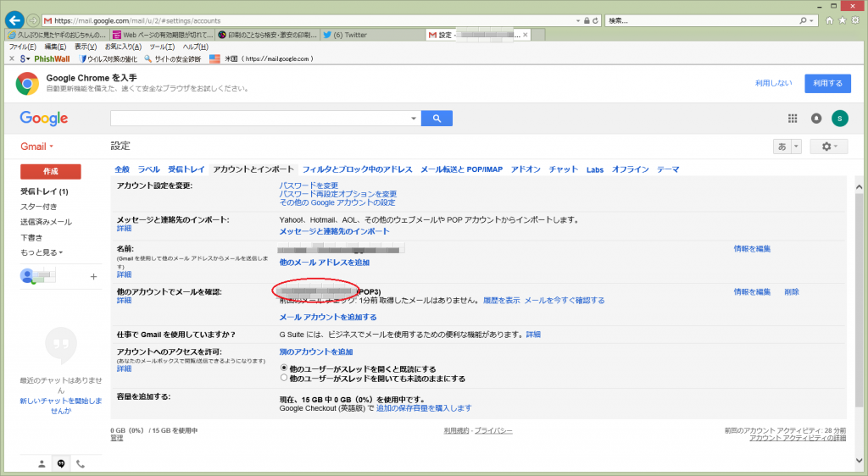868x476 pixels.
Task: Click 他のメール アドレスを追加 link
Action: [325, 262]
